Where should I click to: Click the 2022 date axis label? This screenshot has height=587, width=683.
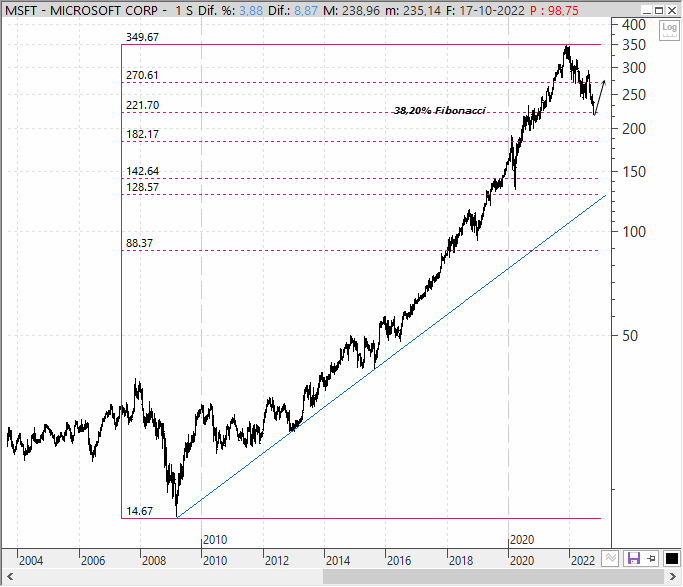pos(583,560)
